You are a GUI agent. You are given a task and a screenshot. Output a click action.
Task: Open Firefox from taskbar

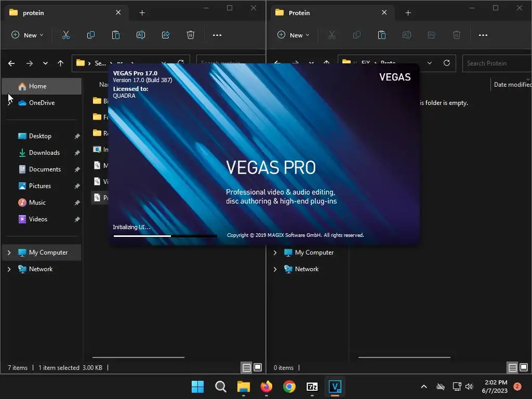click(x=267, y=387)
